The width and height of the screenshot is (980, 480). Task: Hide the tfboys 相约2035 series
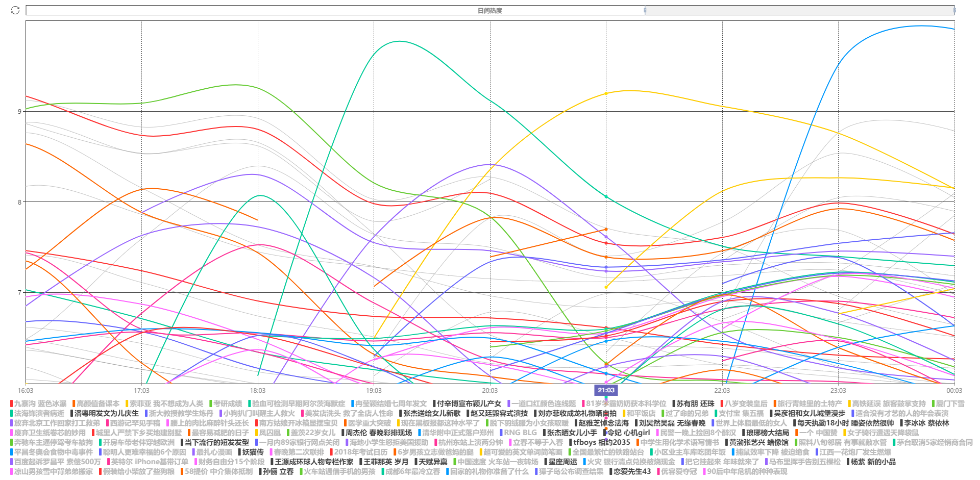(599, 442)
